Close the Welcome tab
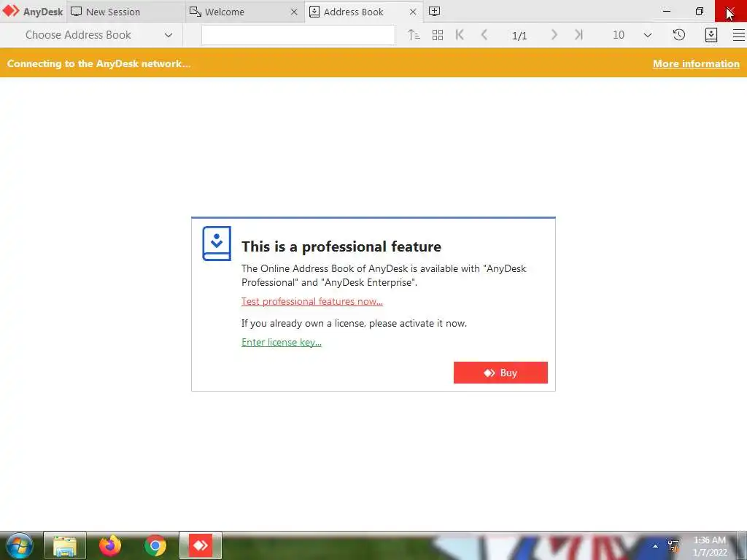 (x=294, y=12)
